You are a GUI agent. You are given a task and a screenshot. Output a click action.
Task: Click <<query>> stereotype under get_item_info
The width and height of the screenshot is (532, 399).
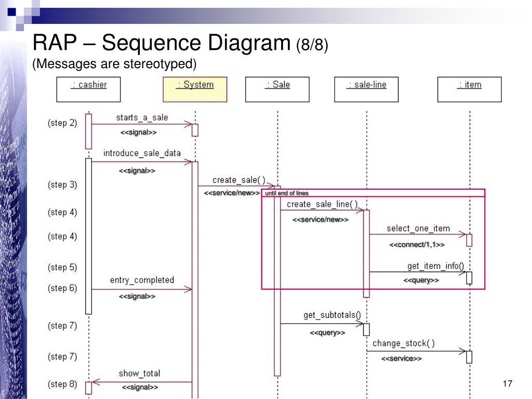[x=421, y=280]
